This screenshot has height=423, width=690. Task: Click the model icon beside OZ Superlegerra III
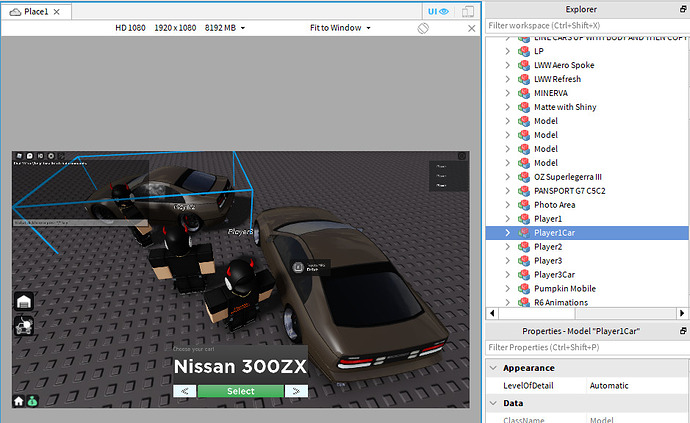(524, 177)
